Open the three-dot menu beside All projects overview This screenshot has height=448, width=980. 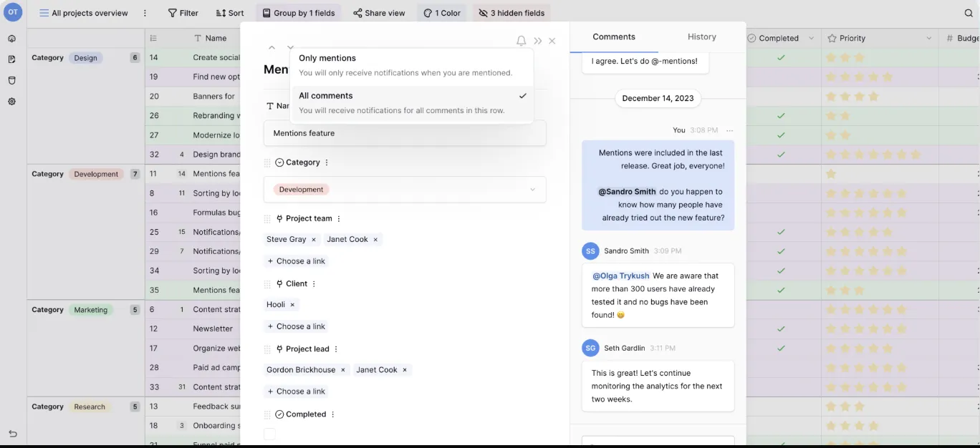tap(145, 13)
